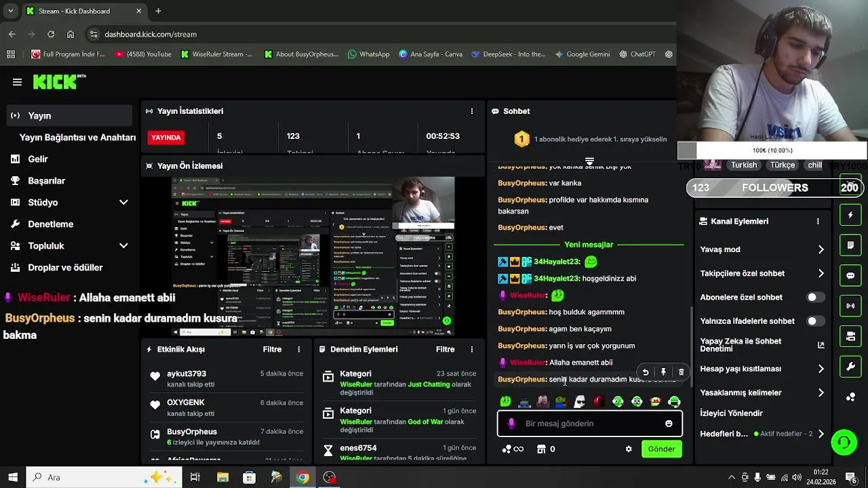The height and width of the screenshot is (488, 868).
Task: Filter the Denetim Eylemleri panel
Action: (445, 349)
